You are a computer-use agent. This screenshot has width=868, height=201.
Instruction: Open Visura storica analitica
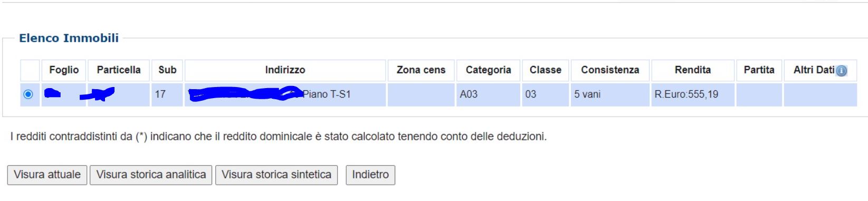(151, 175)
